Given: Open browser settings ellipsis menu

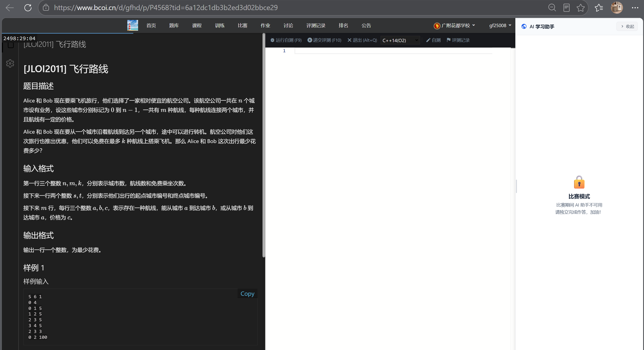Looking at the screenshot, I should click(x=635, y=8).
